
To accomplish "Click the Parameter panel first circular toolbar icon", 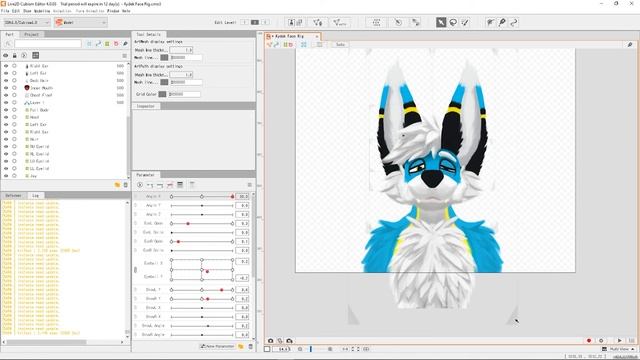I will click(x=140, y=185).
